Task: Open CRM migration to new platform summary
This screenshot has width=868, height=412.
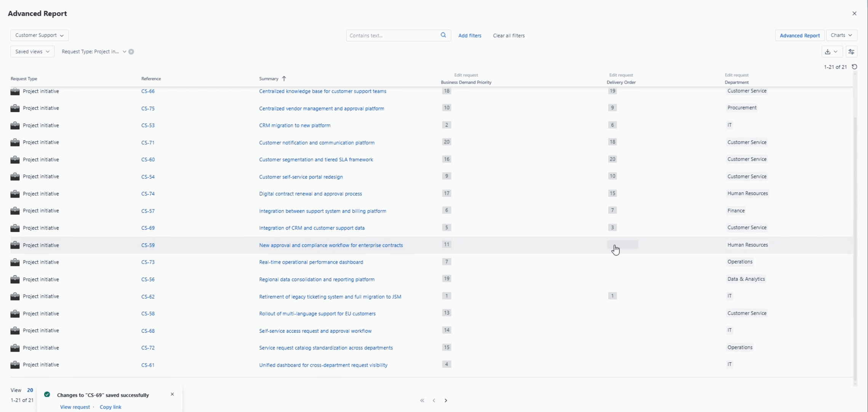Action: point(295,126)
